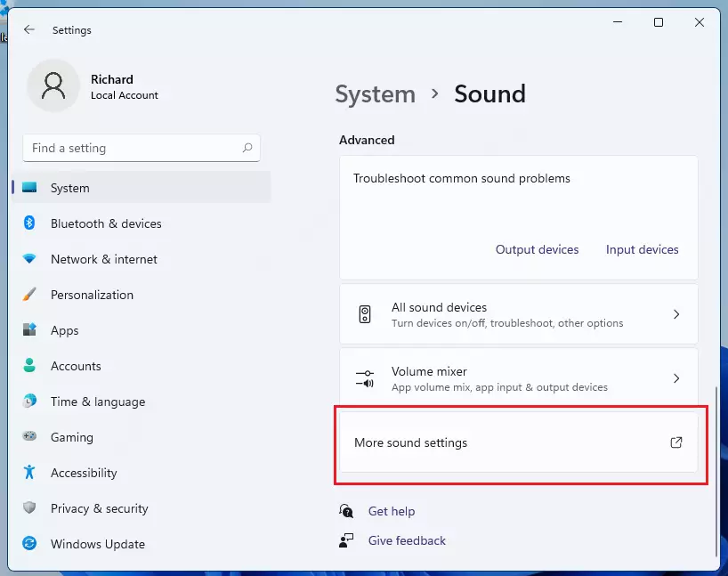This screenshot has height=576, width=728.
Task: Click the Get help headset icon
Action: pos(346,511)
